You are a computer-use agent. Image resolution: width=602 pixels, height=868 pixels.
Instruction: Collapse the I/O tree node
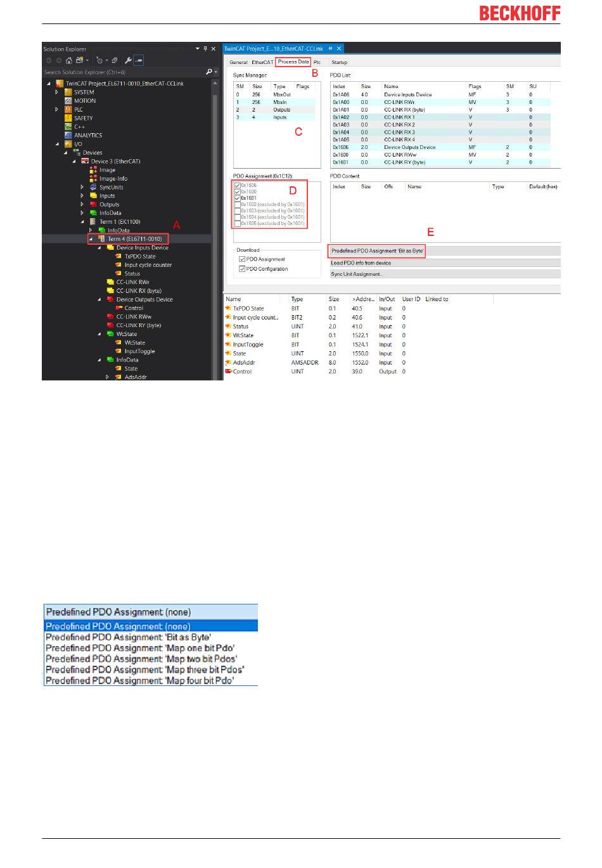[57, 144]
